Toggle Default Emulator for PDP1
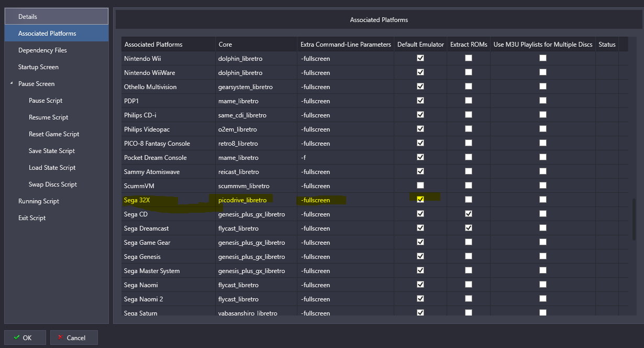644x348 pixels. coord(420,101)
